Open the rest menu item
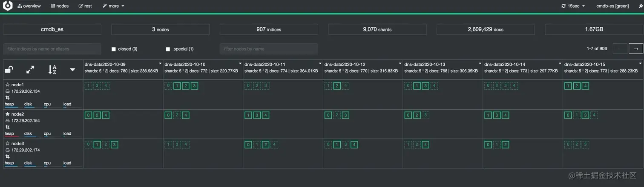 click(x=85, y=6)
